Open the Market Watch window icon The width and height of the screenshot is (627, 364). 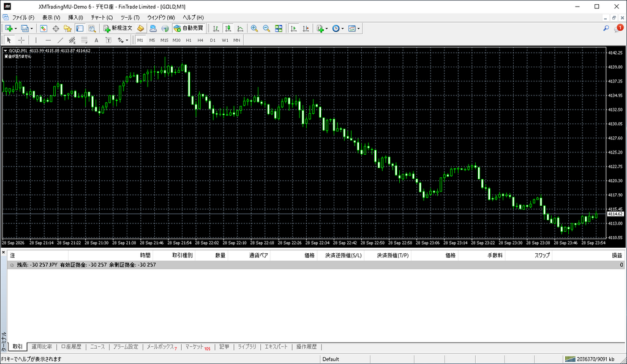43,28
